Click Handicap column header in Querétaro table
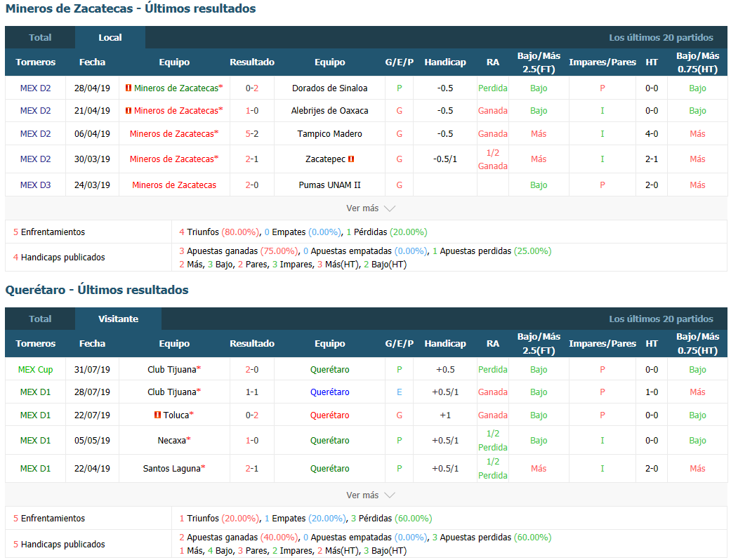731x560 pixels. pyautogui.click(x=445, y=344)
